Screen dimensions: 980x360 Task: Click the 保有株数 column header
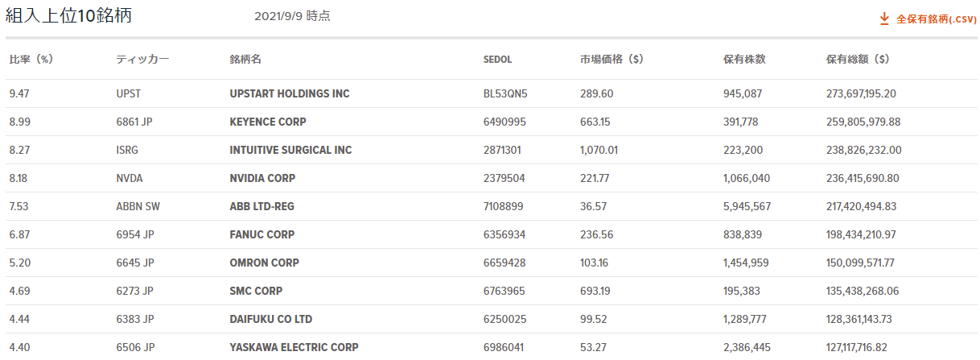[744, 60]
